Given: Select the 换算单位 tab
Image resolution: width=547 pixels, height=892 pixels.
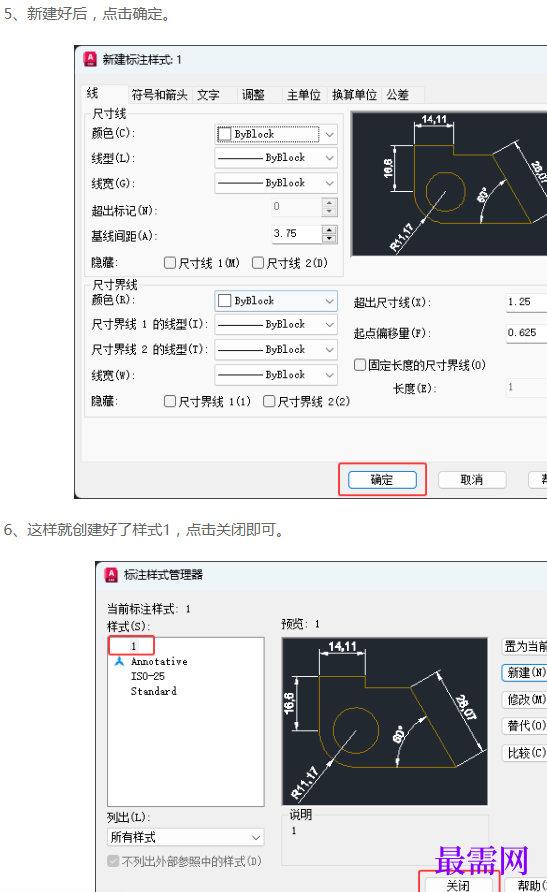Looking at the screenshot, I should (354, 94).
